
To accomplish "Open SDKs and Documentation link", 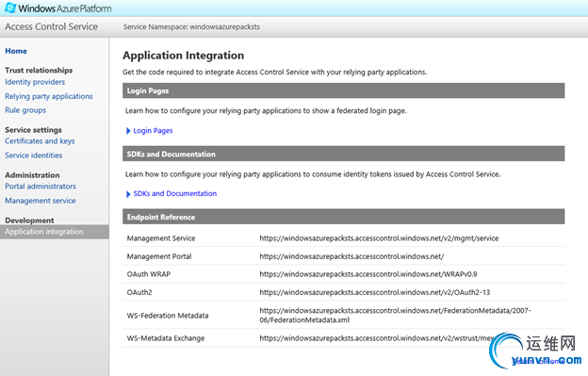I will tap(174, 193).
